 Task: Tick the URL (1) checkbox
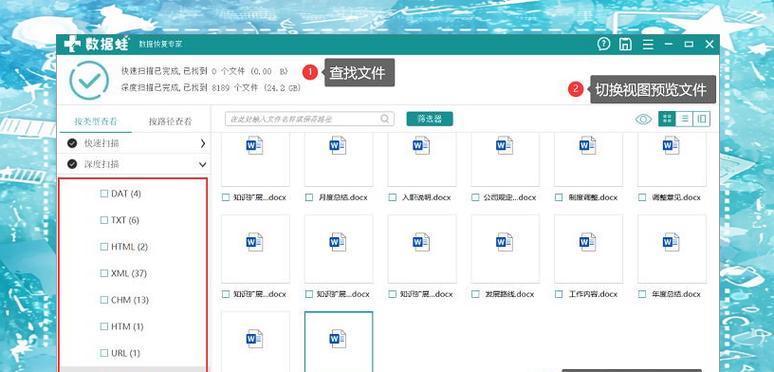click(104, 353)
